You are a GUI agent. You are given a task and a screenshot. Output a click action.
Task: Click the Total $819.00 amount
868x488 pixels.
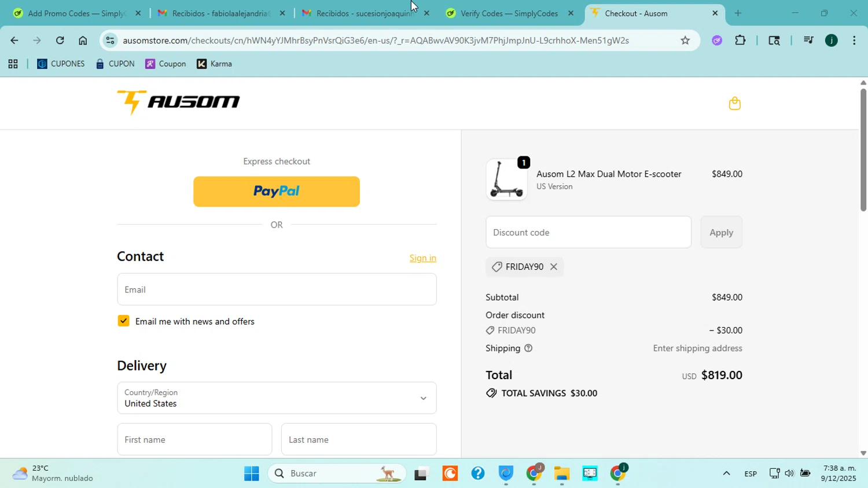(722, 375)
